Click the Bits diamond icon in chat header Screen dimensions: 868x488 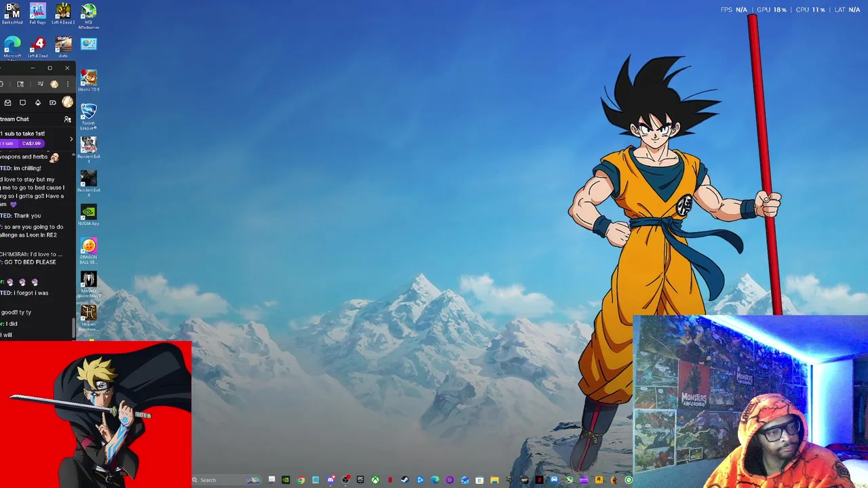click(37, 102)
